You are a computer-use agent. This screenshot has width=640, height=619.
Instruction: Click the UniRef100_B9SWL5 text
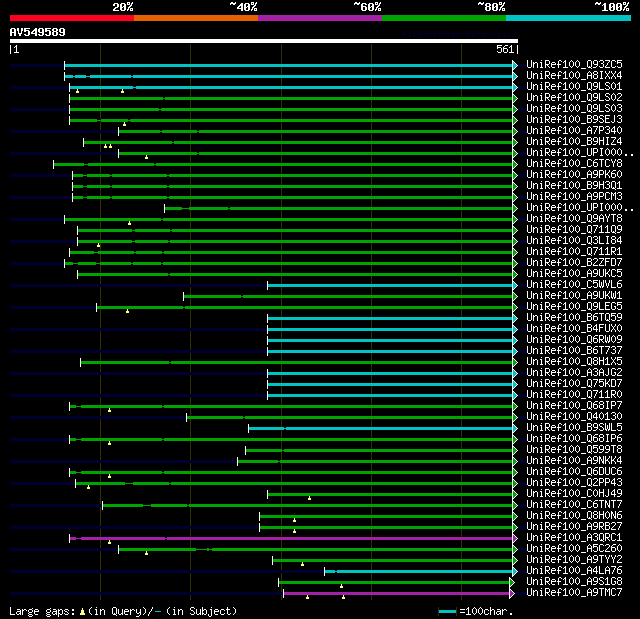click(x=574, y=428)
